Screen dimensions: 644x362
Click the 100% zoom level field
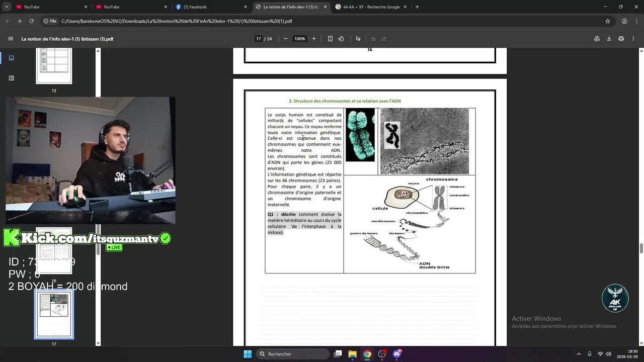tap(300, 39)
